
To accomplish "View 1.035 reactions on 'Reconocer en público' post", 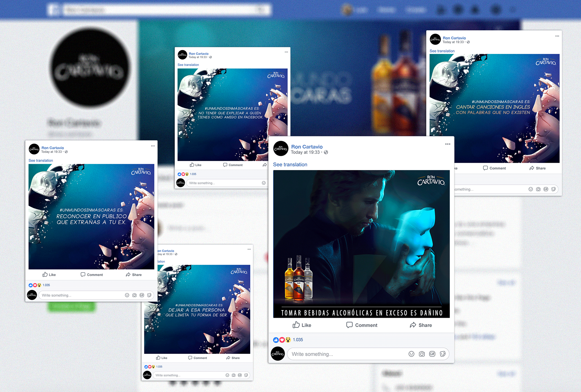I will point(39,285).
